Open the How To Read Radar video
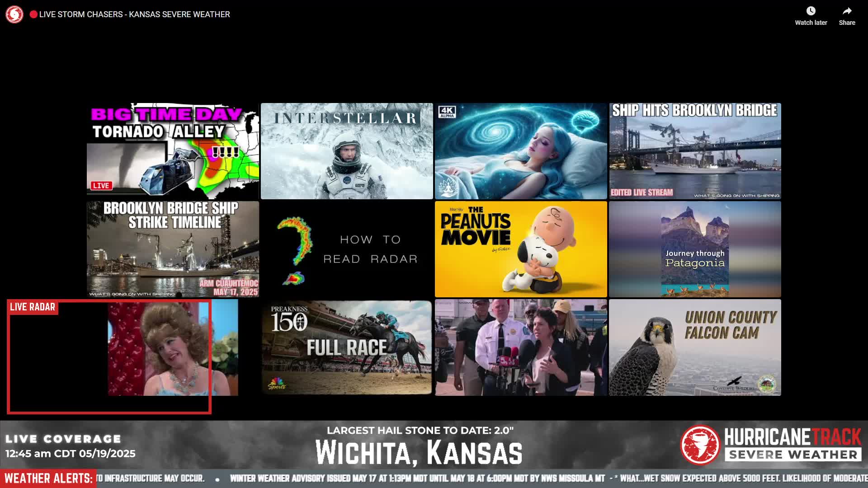The image size is (868, 488). click(x=347, y=249)
